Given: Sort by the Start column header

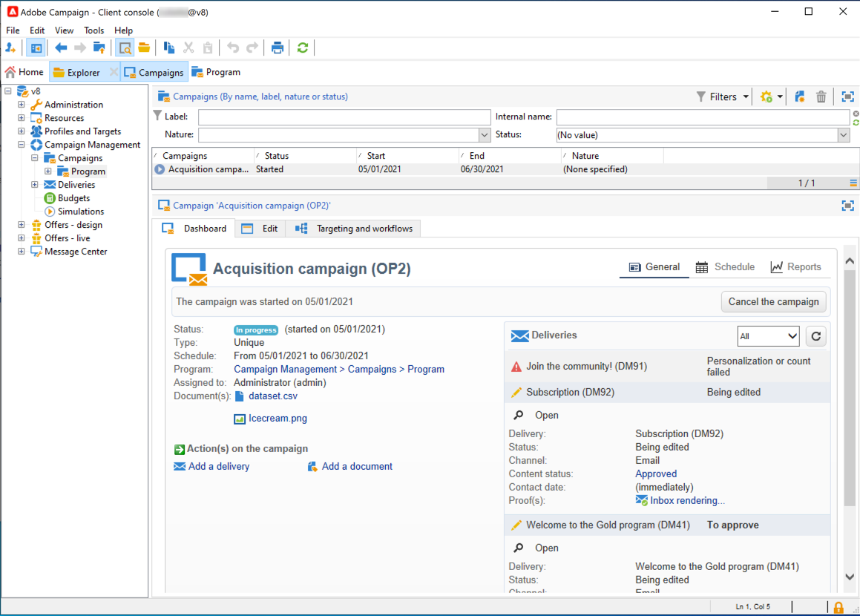Looking at the screenshot, I should click(407, 156).
